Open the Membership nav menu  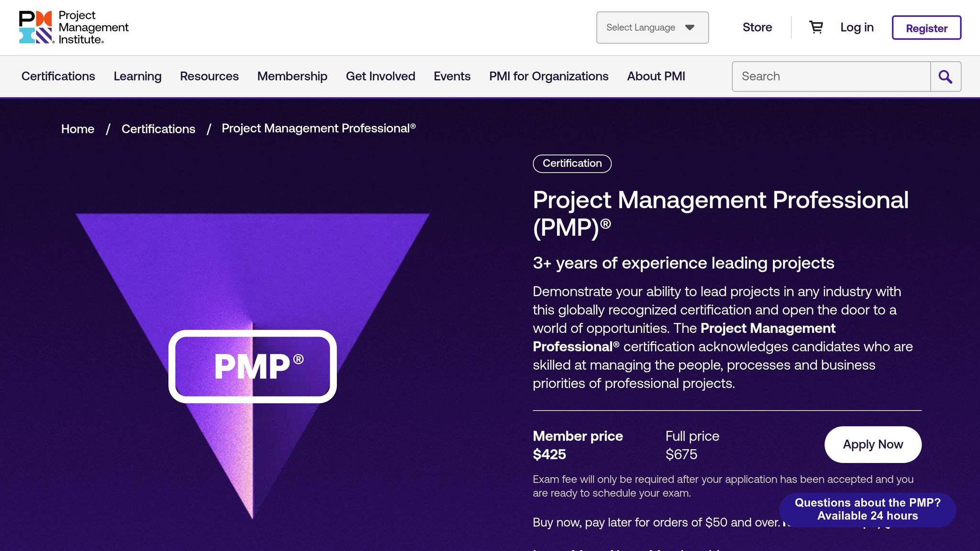pyautogui.click(x=292, y=76)
